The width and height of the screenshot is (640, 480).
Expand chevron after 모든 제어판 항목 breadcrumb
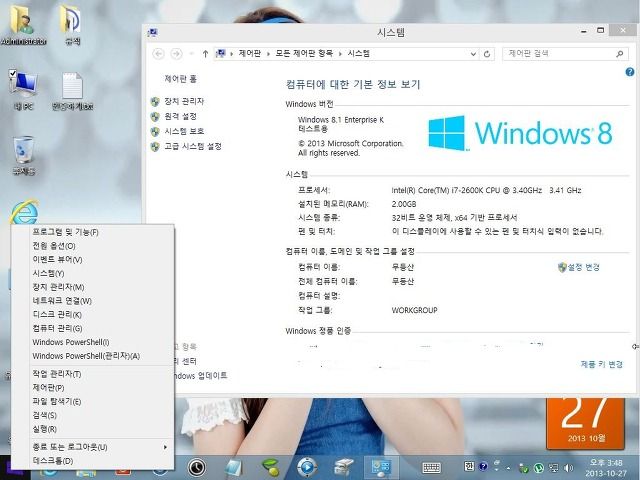pyautogui.click(x=340, y=54)
